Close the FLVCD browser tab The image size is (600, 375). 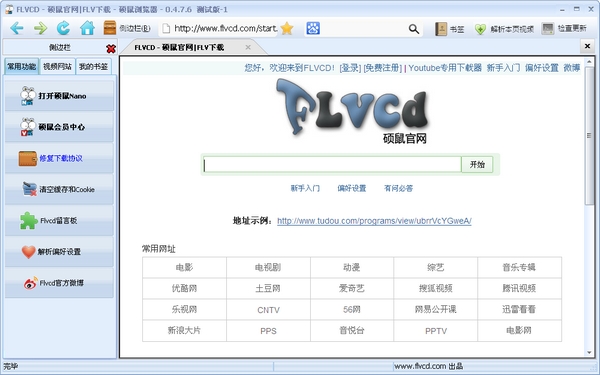coord(248,47)
